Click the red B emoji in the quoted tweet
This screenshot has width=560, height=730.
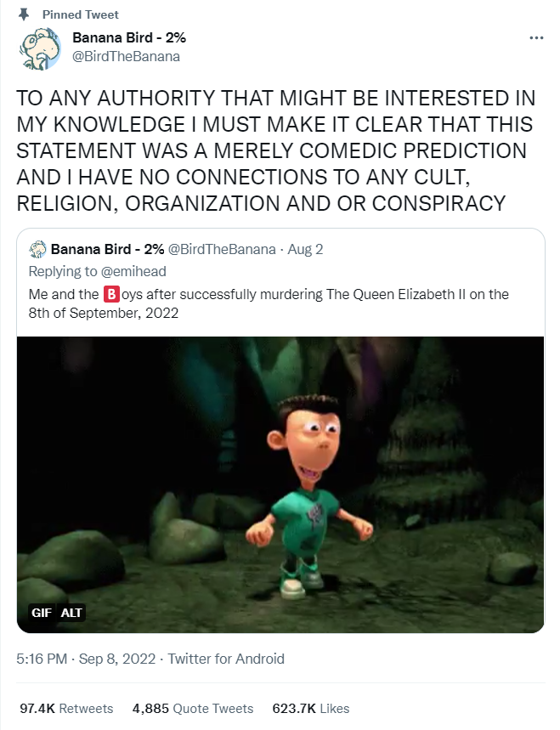[111, 295]
